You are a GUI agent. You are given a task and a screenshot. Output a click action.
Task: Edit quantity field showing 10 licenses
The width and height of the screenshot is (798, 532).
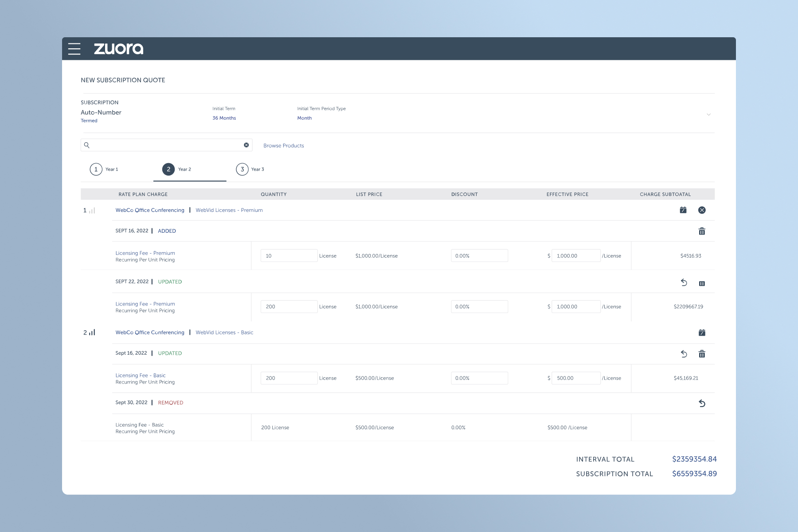pyautogui.click(x=289, y=256)
